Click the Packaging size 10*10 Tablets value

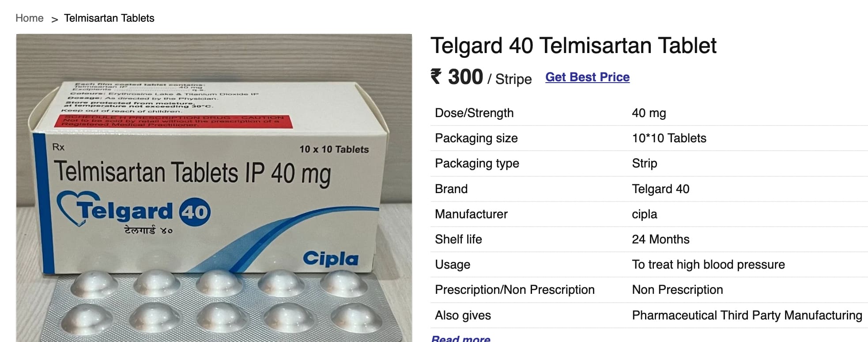pyautogui.click(x=669, y=138)
